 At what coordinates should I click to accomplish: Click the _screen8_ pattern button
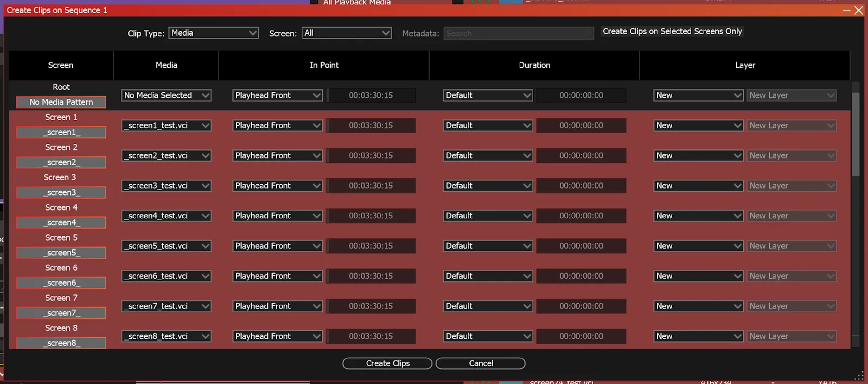[x=61, y=343]
